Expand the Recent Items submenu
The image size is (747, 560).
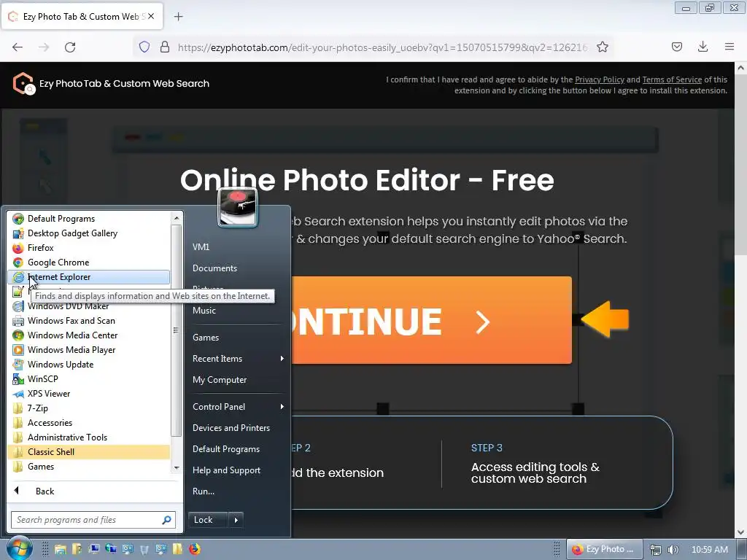click(x=237, y=359)
